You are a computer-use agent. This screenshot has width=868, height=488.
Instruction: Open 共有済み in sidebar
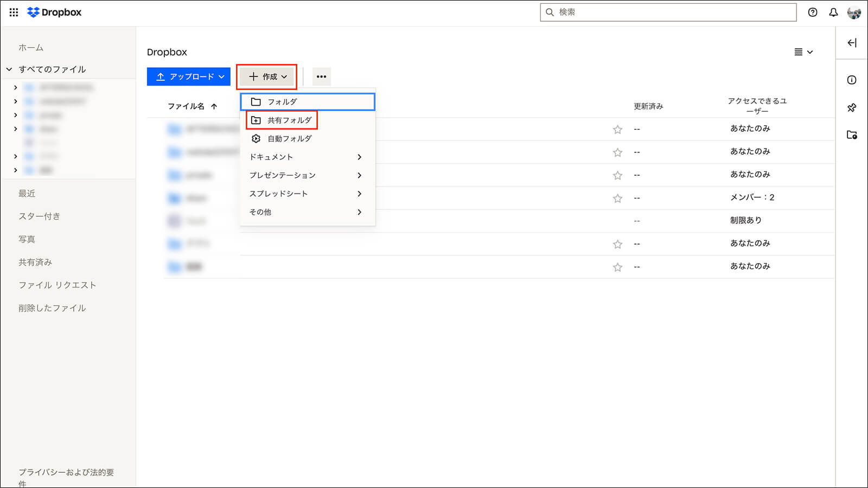click(x=35, y=262)
